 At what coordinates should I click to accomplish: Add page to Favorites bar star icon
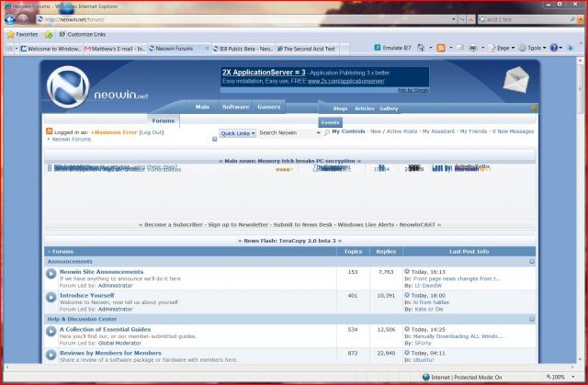(49, 35)
